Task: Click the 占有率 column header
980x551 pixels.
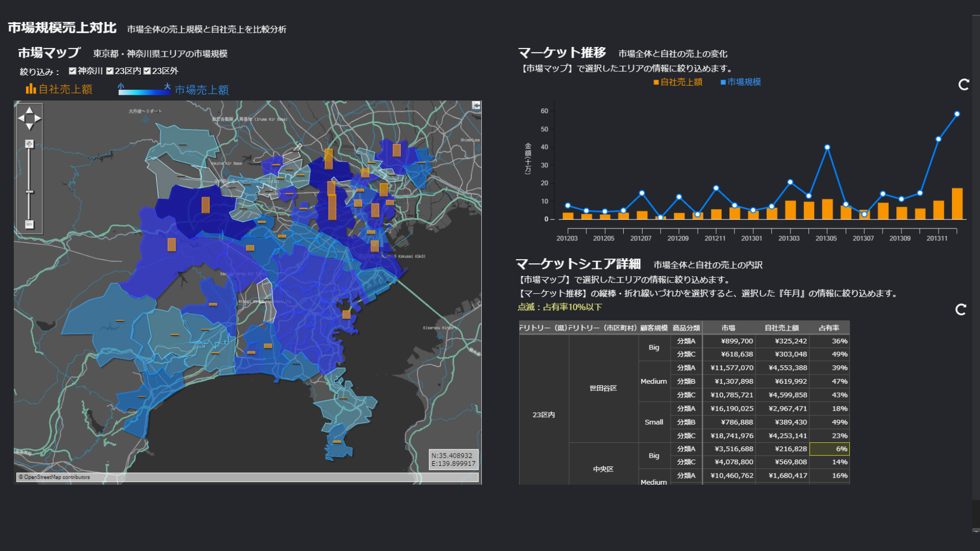Action: (x=828, y=328)
